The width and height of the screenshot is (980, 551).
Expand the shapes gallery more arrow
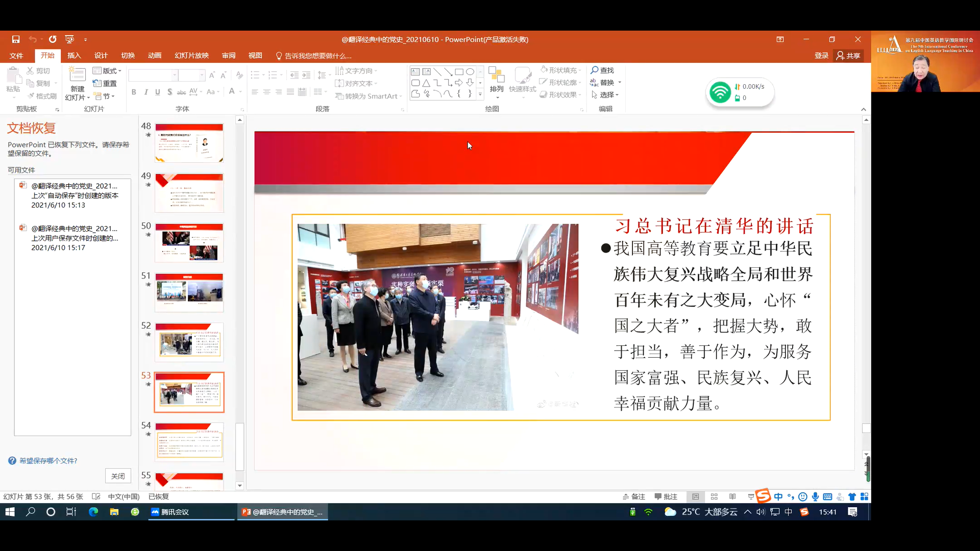point(480,94)
